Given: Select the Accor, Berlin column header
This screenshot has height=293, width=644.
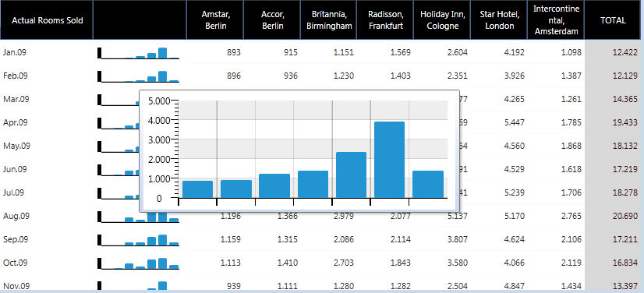Looking at the screenshot, I should [x=272, y=20].
